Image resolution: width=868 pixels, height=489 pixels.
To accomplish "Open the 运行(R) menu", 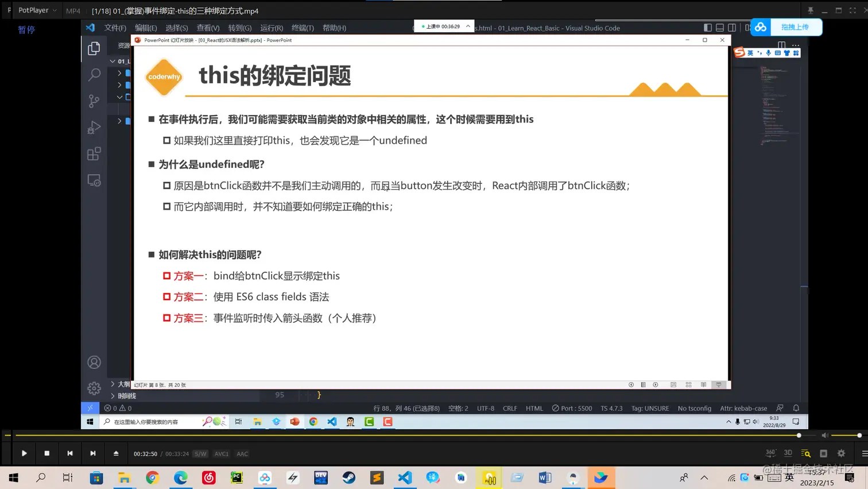I will coord(272,28).
